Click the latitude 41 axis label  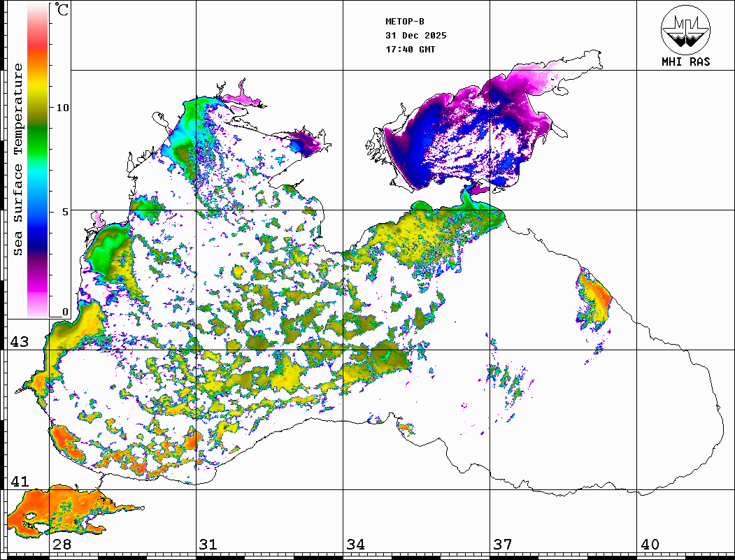pos(19,482)
